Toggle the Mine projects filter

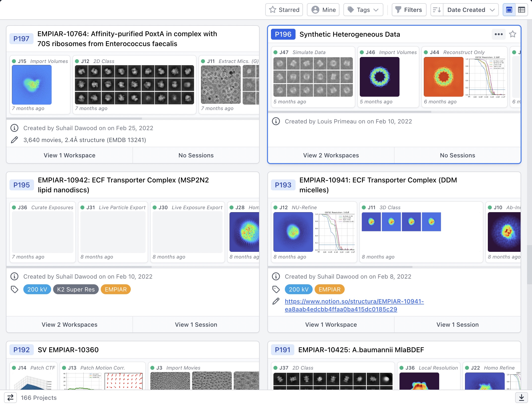323,10
